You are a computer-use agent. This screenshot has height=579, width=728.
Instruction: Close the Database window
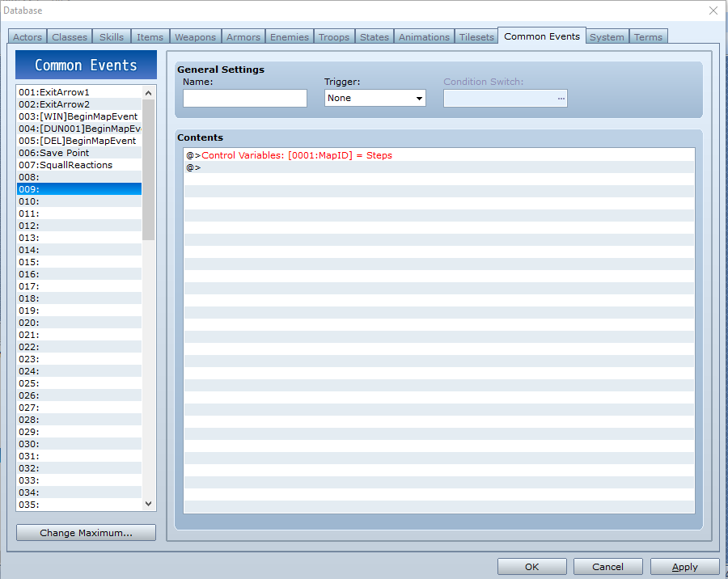coord(713,11)
